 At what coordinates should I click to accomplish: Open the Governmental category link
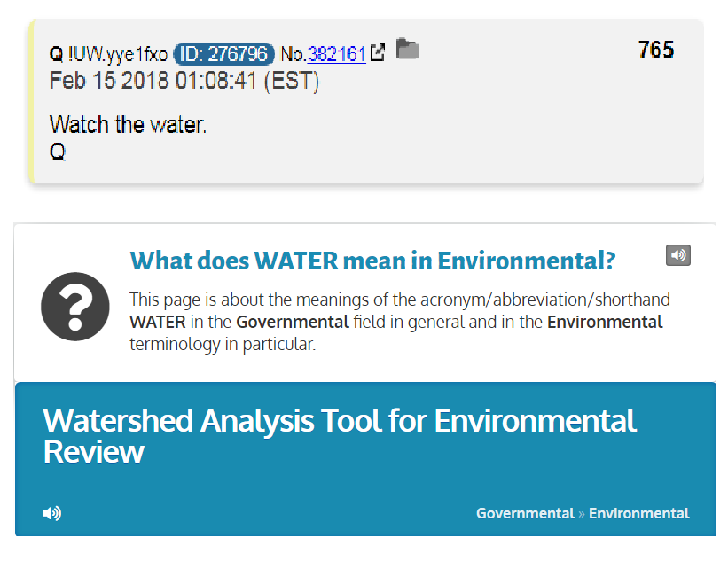(x=525, y=513)
